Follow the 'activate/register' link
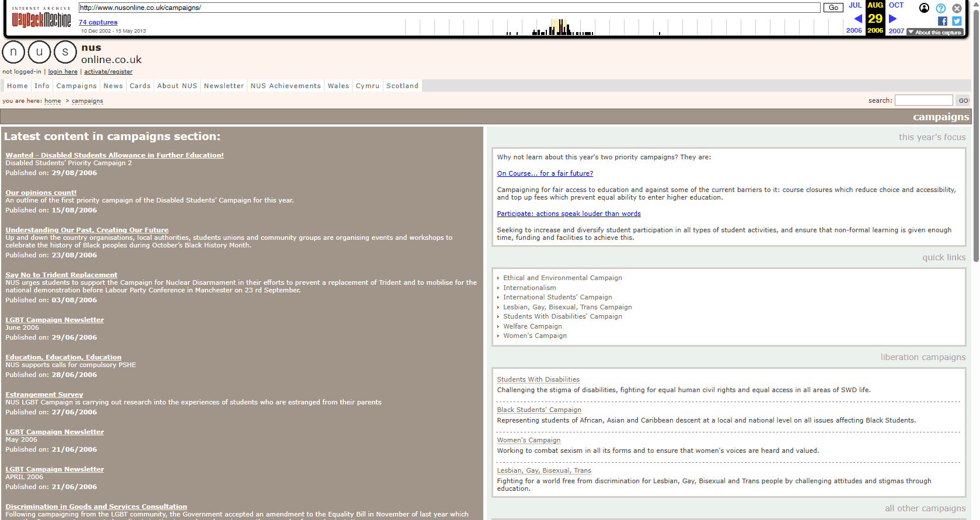Viewport: 980px width, 520px height. pos(108,72)
